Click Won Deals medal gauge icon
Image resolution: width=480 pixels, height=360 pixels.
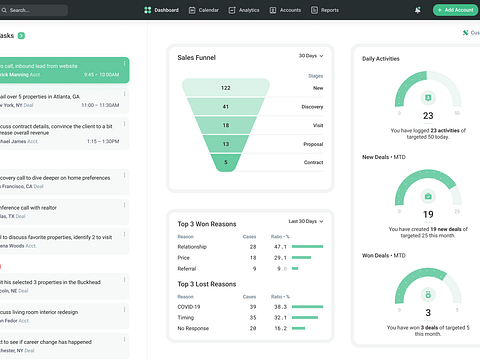pyautogui.click(x=428, y=295)
